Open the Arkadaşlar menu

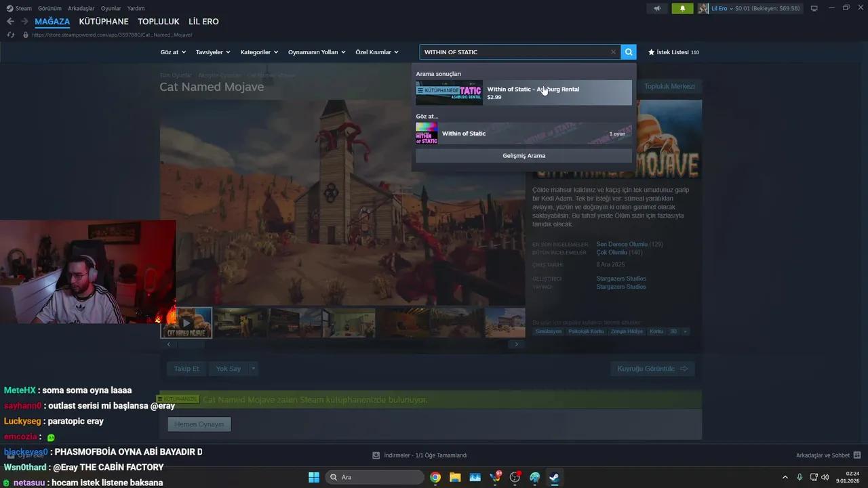[x=81, y=8]
